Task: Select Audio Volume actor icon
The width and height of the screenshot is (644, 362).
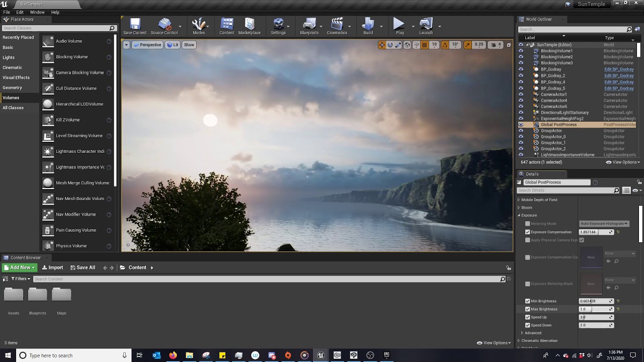Action: pyautogui.click(x=48, y=41)
